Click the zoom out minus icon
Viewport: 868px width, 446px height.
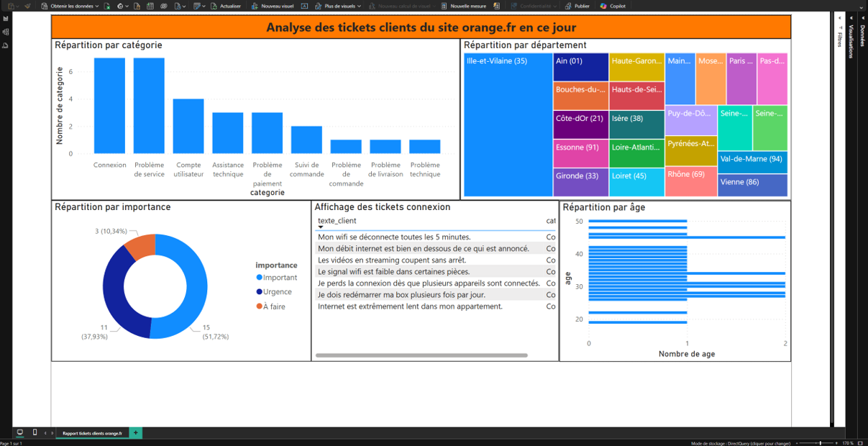point(797,443)
